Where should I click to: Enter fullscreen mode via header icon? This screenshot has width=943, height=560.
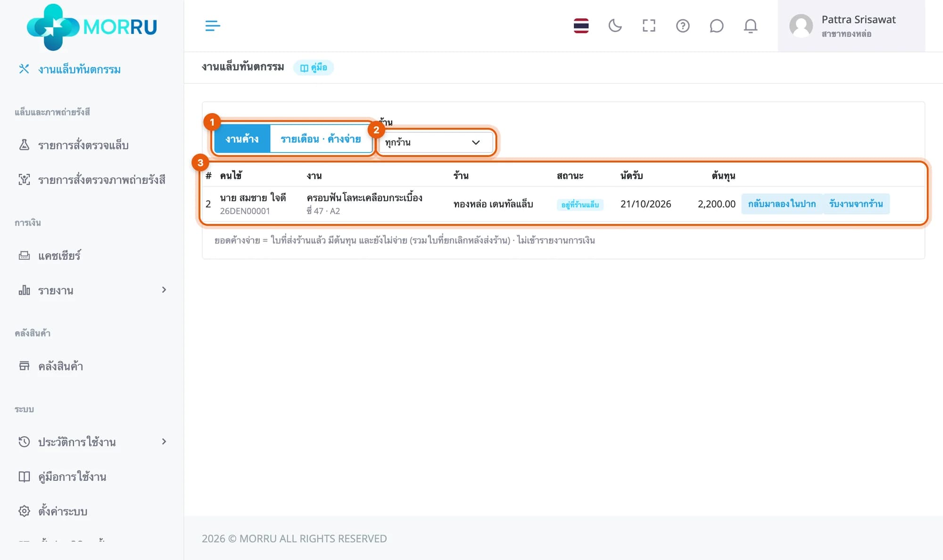pos(649,25)
